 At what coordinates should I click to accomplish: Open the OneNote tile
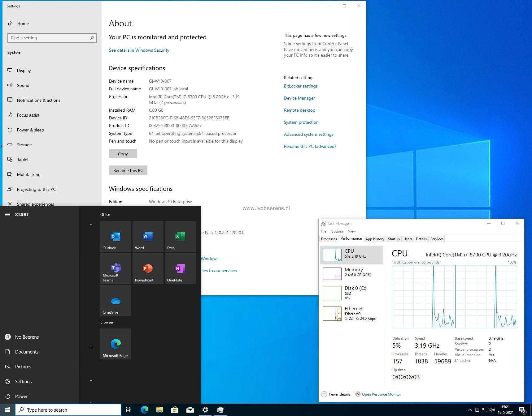(180, 268)
